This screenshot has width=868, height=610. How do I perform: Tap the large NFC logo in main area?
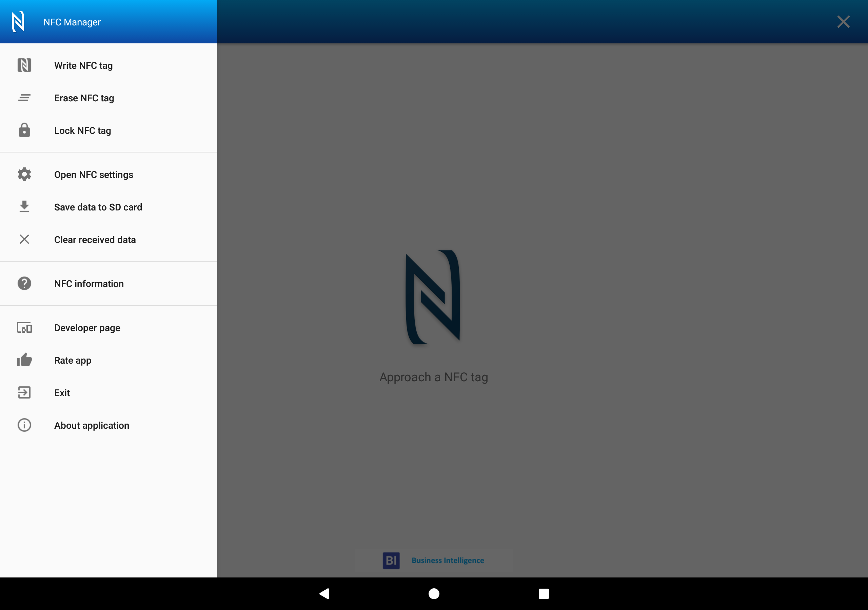tap(433, 297)
